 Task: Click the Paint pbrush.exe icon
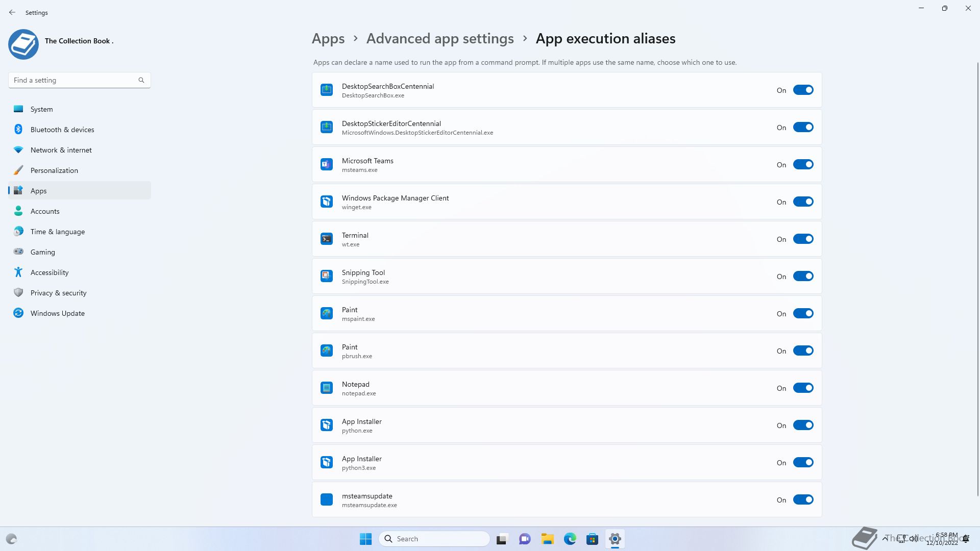tap(327, 351)
